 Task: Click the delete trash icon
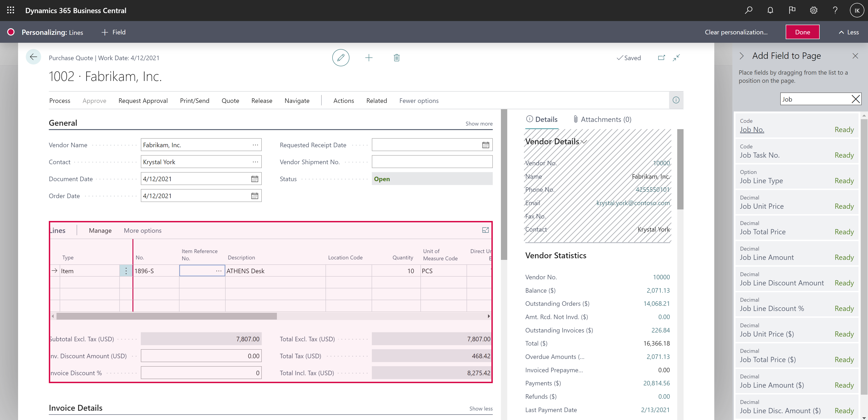click(397, 58)
